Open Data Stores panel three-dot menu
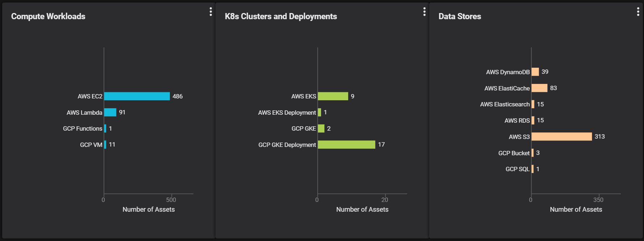Image resolution: width=644 pixels, height=241 pixels. point(638,12)
